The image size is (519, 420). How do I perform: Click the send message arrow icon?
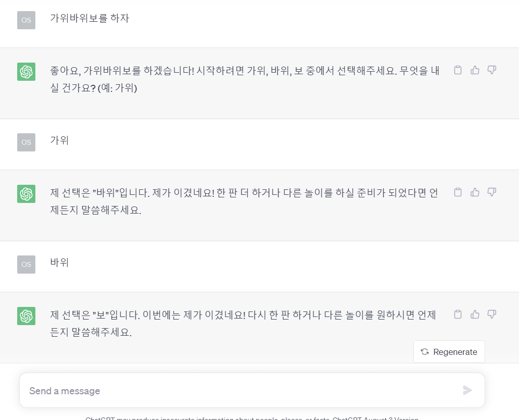pos(467,390)
